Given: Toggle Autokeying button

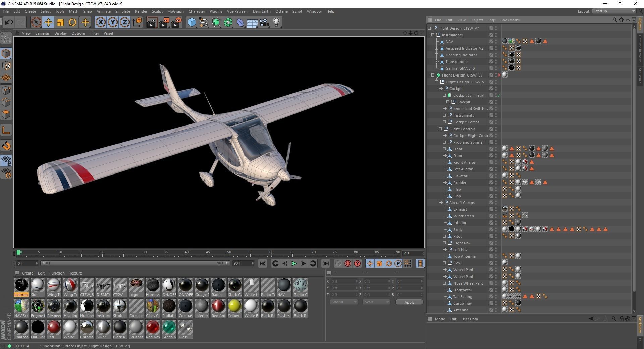Looking at the screenshot, I should coord(348,263).
